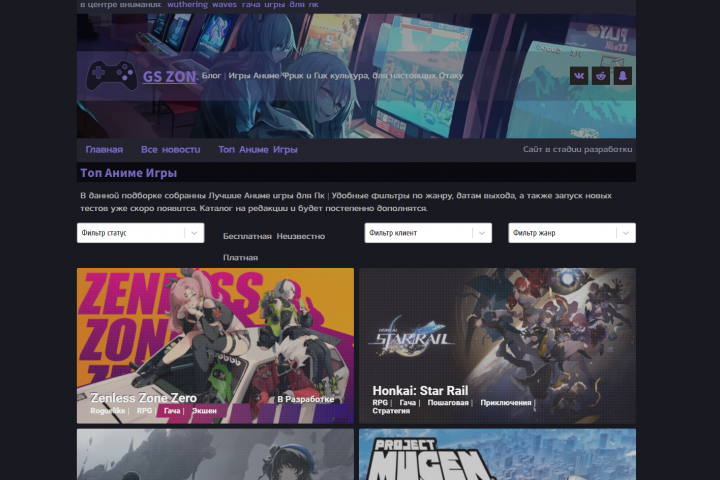This screenshot has width=720, height=480.
Task: Go to Главная menu item
Action: [104, 149]
